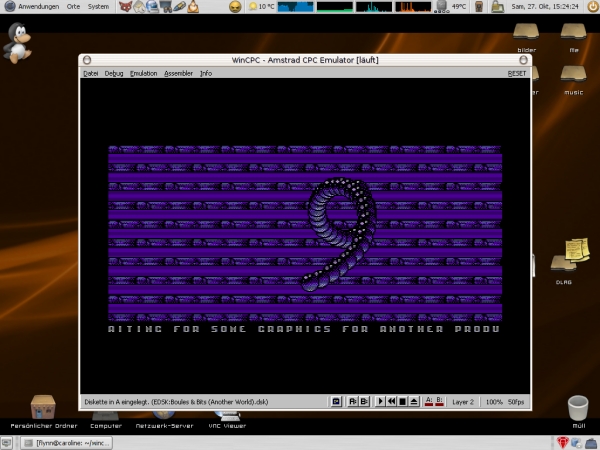This screenshot has height=450, width=600.
Task: Open the Persönlicher Ordner desktop icon
Action: (44, 412)
